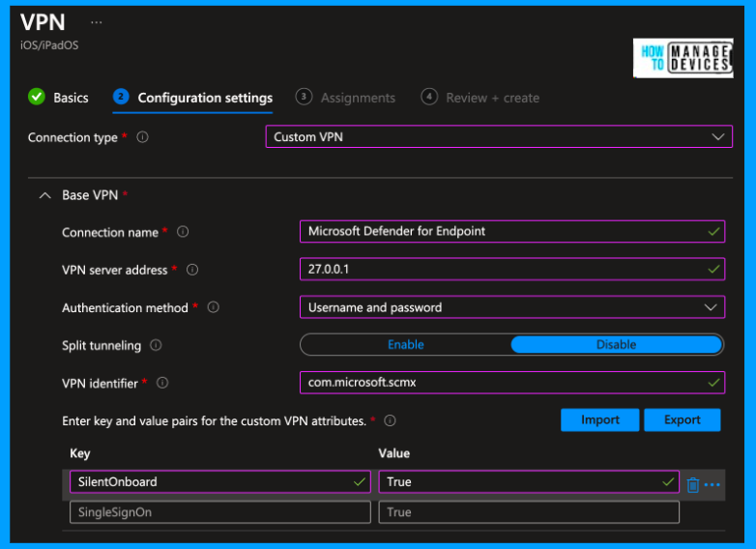
Task: Open more options for SilentOnboard row
Action: [712, 484]
